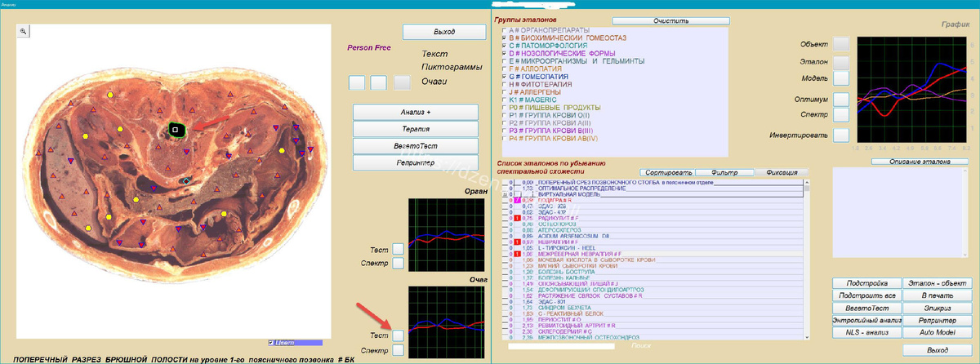Viewport: 980px width, 364px height.
Task: Check the F # АЛЛОПАТИЯ group
Action: (x=504, y=69)
